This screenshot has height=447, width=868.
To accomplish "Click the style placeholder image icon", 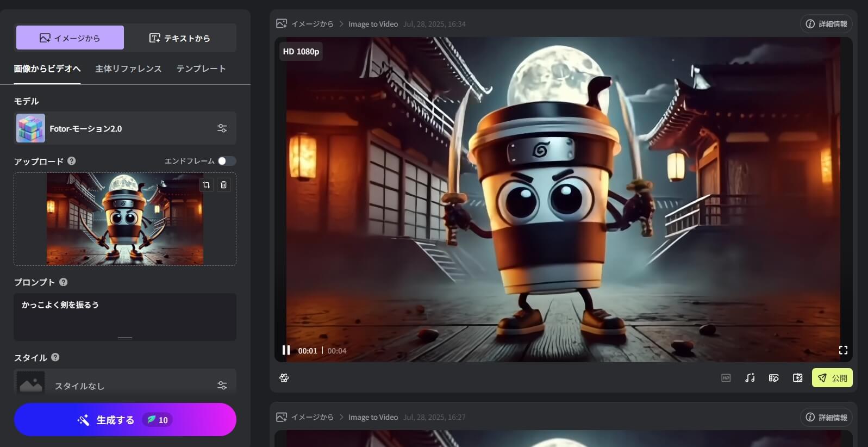I will click(30, 384).
